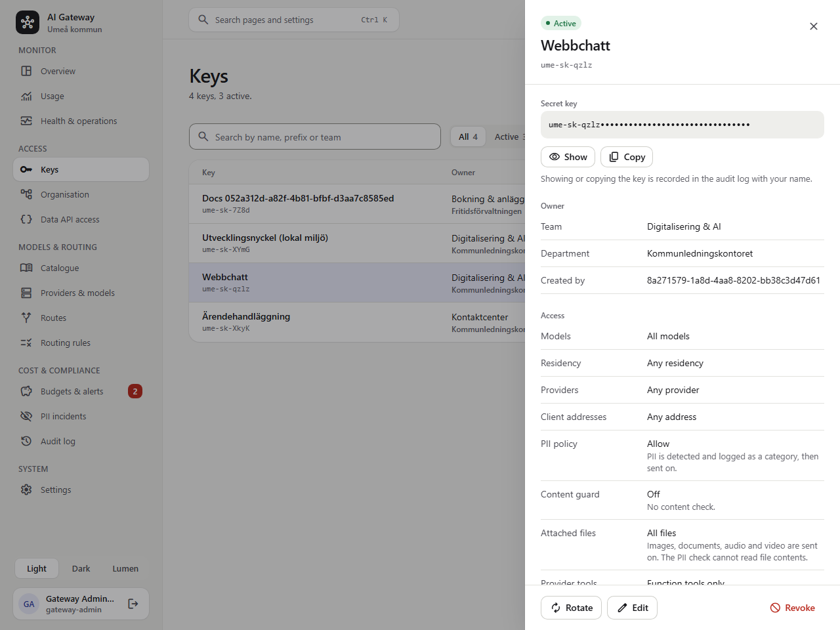This screenshot has height=630, width=840.
Task: Open Routing rules
Action: [81, 343]
